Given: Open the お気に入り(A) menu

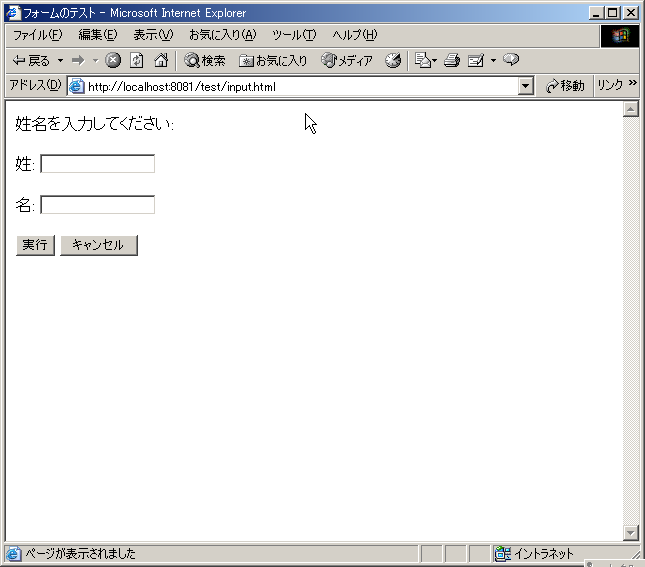Looking at the screenshot, I should point(223,35).
